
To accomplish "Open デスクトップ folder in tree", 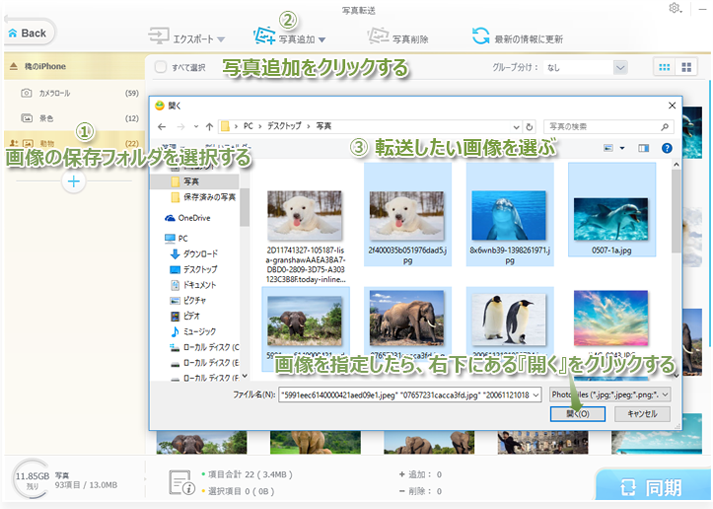I will click(194, 269).
